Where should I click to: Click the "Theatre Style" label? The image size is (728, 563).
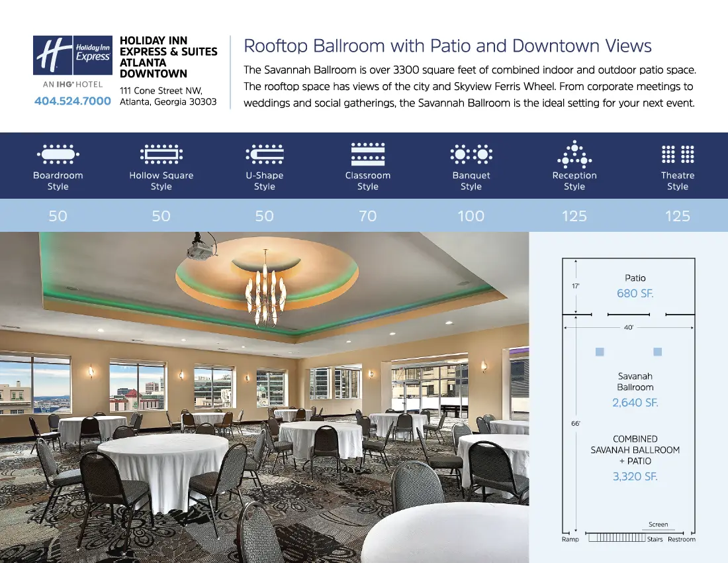pos(678,181)
